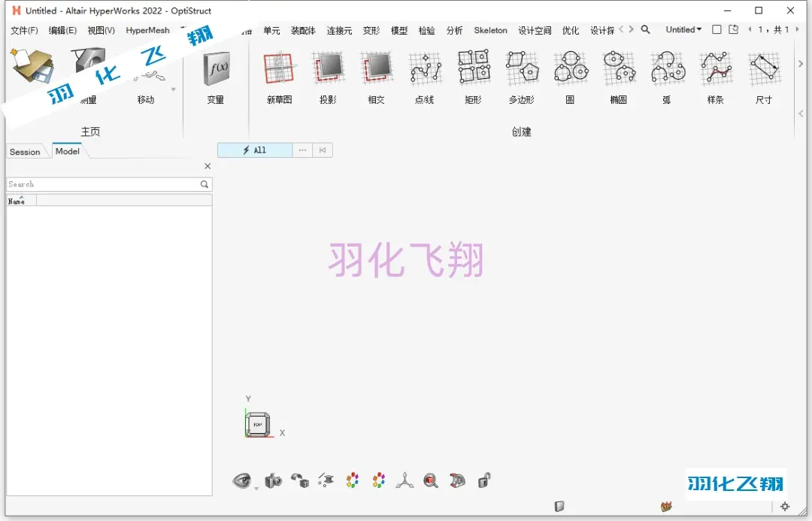Open the 编辑(E) menu
The width and height of the screenshot is (812, 521).
pyautogui.click(x=62, y=31)
